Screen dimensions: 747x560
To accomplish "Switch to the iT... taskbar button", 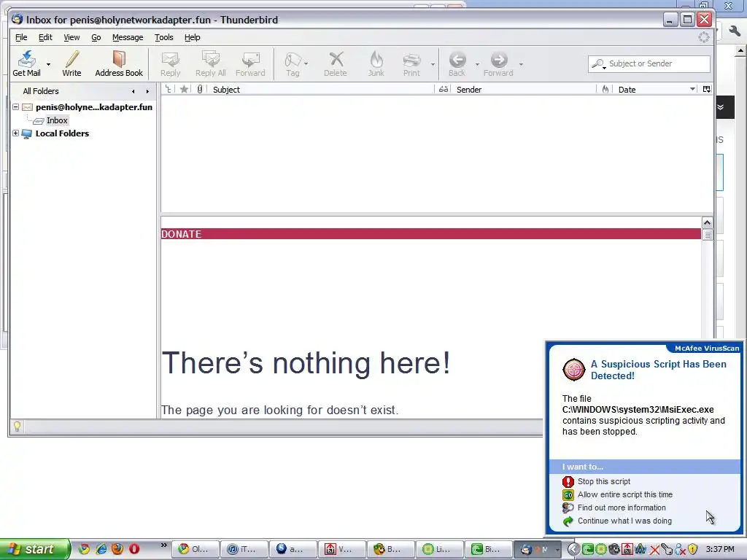I will point(244,549).
